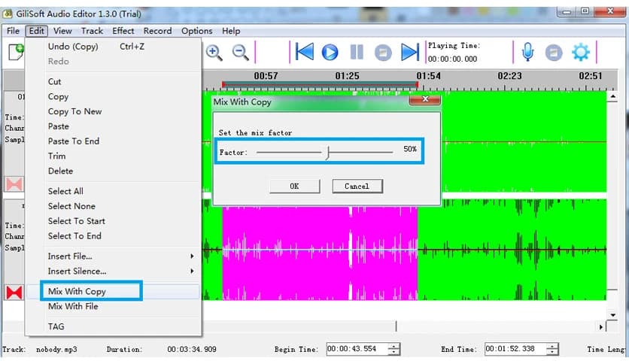The width and height of the screenshot is (629, 364).
Task: Open the Track menu
Action: [x=92, y=31]
